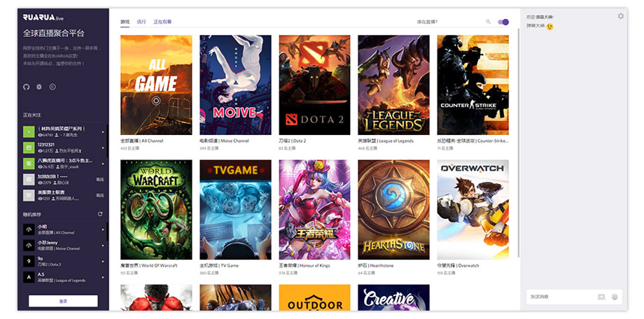
Task: Click the '炉石 | Hearthstone' title
Action: click(x=375, y=266)
